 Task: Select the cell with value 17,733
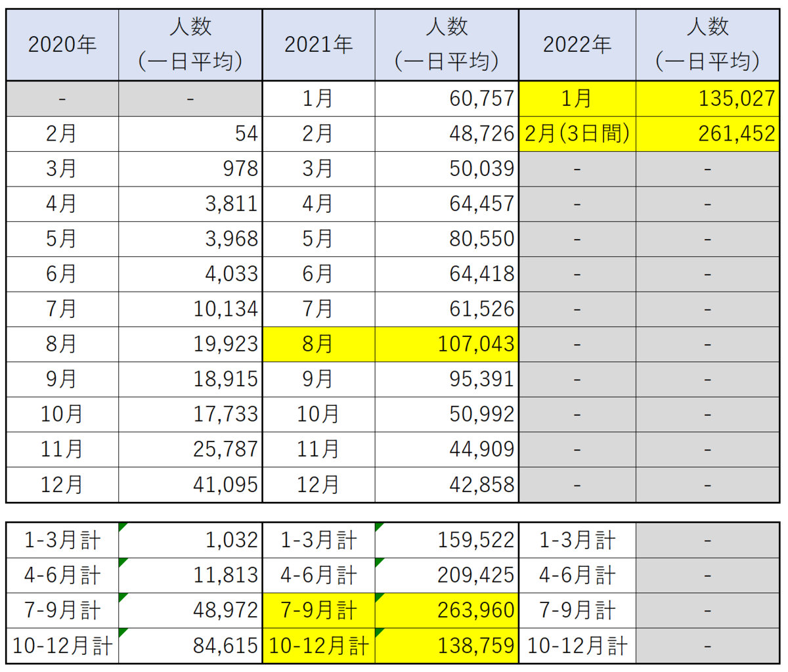pyautogui.click(x=190, y=414)
